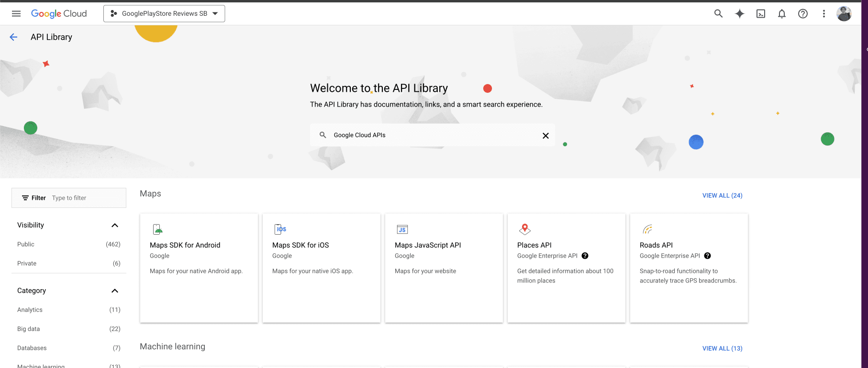Filter by Private visibility
The image size is (868, 368).
pos(27,263)
